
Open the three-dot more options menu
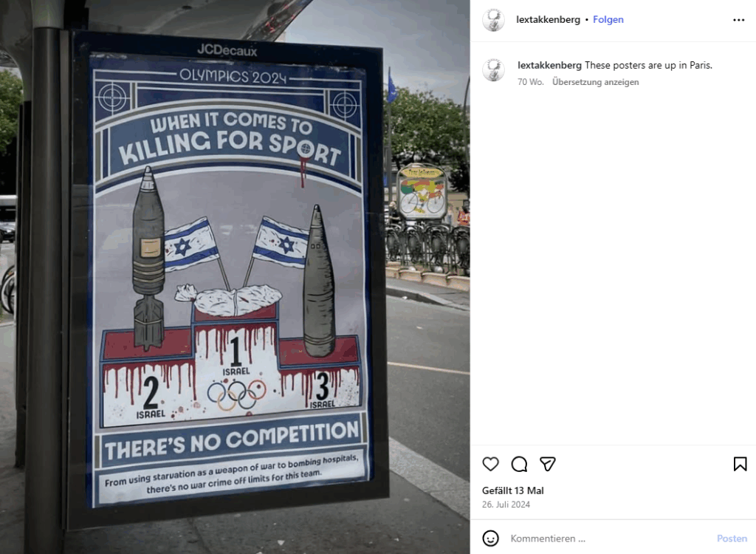click(738, 20)
